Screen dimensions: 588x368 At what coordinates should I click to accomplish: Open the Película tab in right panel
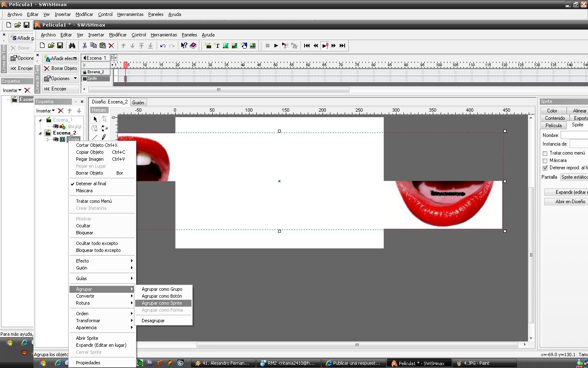pos(553,126)
